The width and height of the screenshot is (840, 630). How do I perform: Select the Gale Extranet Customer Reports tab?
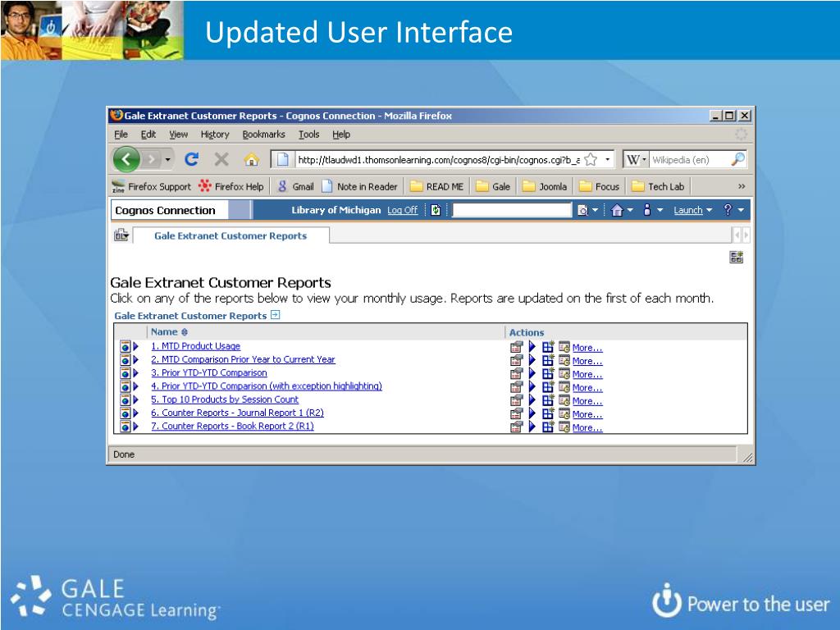[x=231, y=235]
